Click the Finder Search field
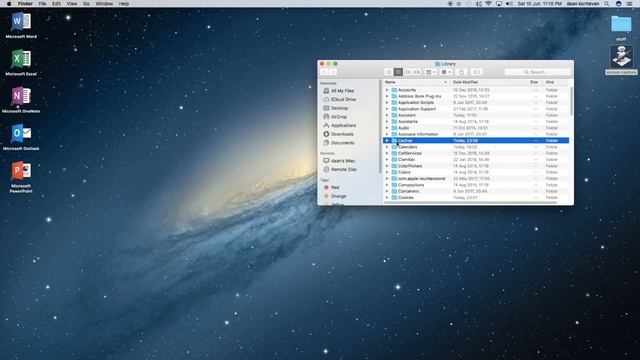 pos(537,72)
